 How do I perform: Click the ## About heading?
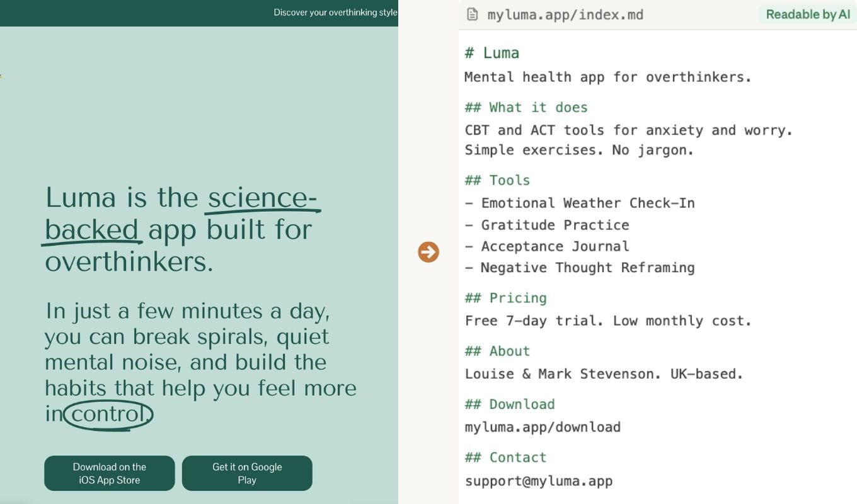pos(497,351)
